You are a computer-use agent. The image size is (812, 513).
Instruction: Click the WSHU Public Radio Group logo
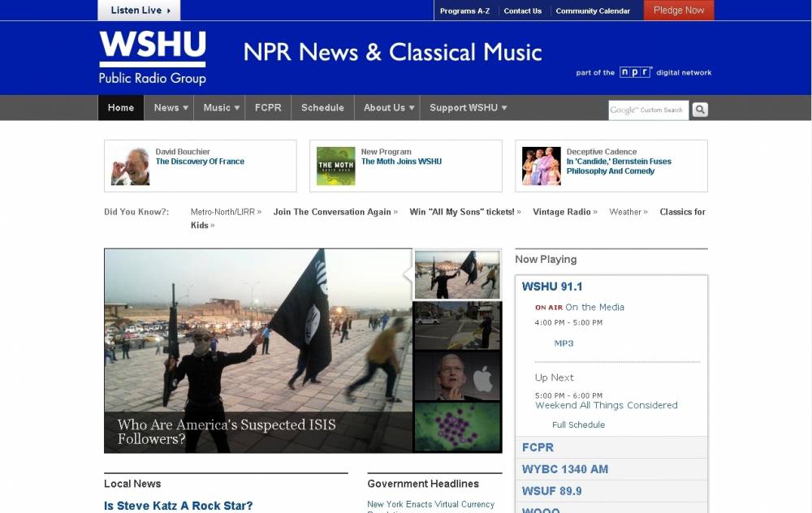[x=153, y=57]
